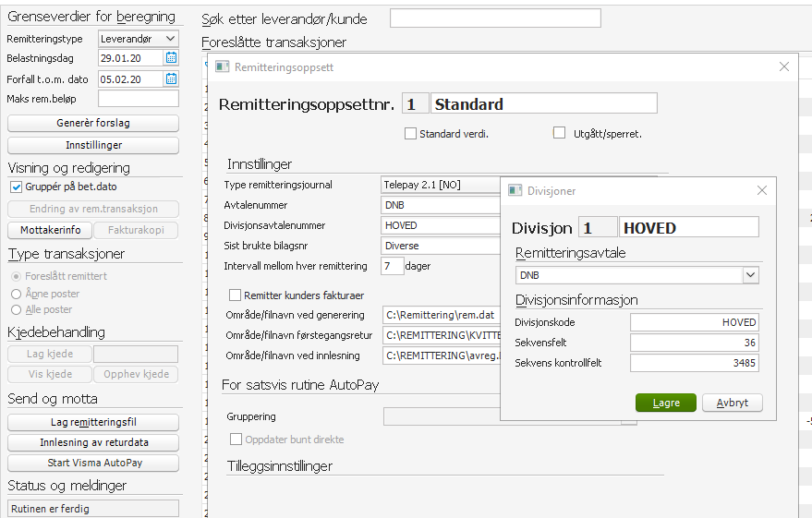
Task: Click the Maks rem.beløp input field
Action: pyautogui.click(x=139, y=98)
